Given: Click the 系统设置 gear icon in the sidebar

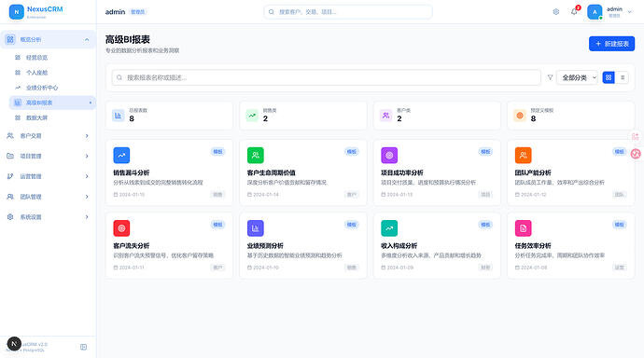Looking at the screenshot, I should [x=10, y=217].
